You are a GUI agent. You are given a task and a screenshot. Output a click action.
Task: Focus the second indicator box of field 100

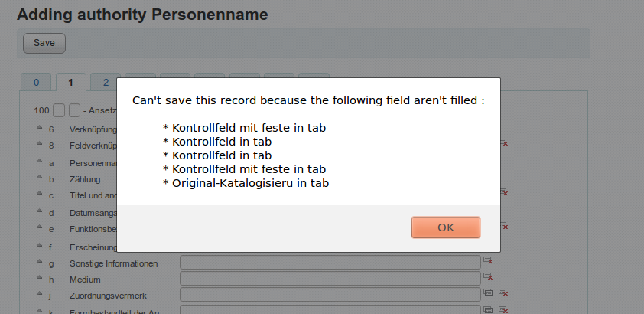click(x=74, y=110)
